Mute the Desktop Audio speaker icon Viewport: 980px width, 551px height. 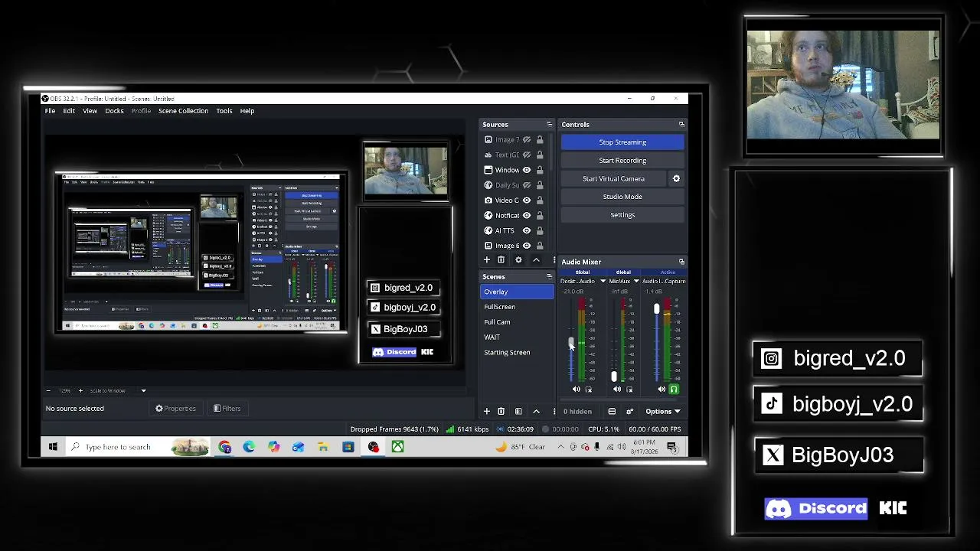(x=577, y=390)
